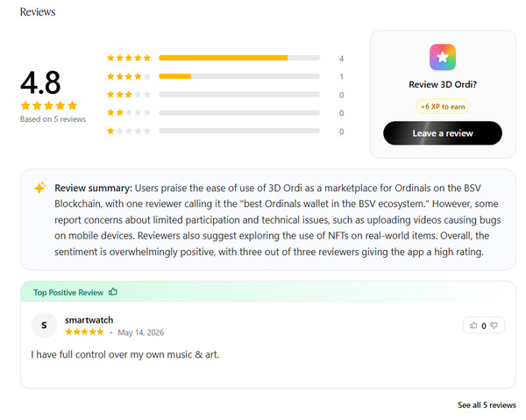
Task: Click the count 4 next to five-star bar
Action: (341, 59)
